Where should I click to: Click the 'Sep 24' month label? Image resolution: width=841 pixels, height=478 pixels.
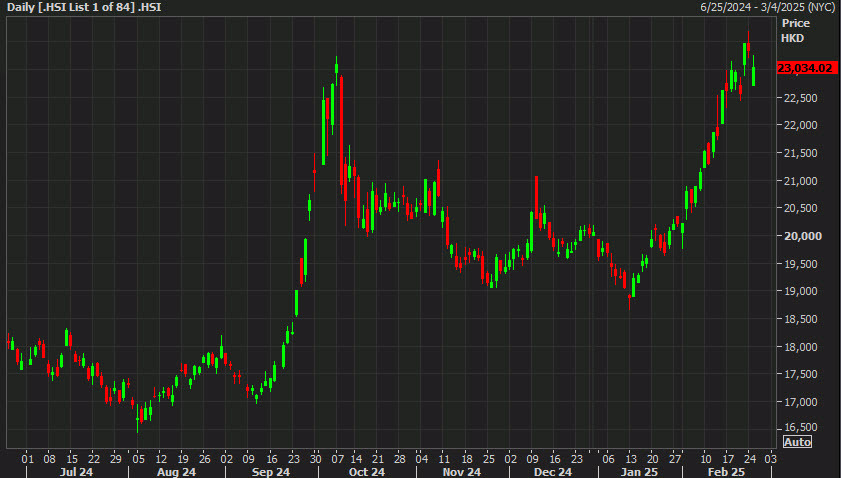[271, 472]
